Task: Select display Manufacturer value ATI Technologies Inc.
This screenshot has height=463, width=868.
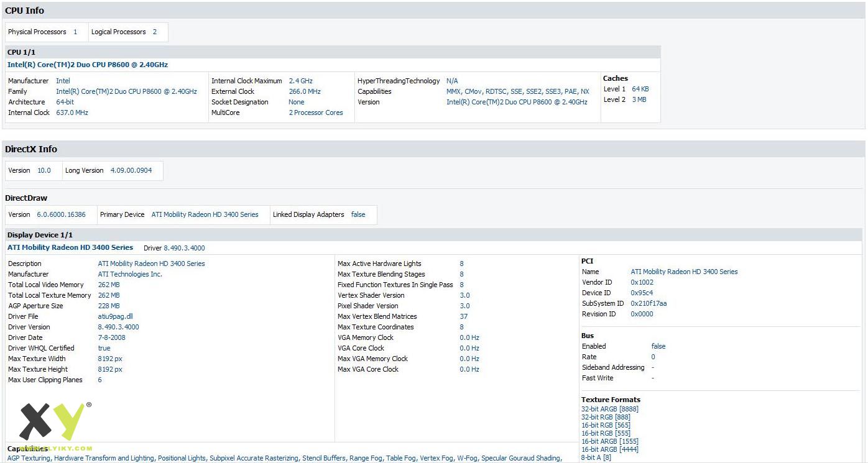Action: (130, 274)
